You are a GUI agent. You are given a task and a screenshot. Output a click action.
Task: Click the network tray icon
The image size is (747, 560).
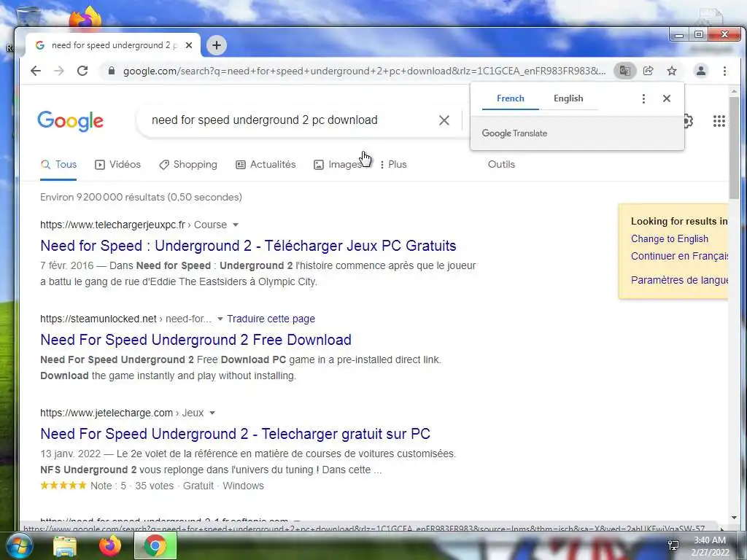[673, 545]
